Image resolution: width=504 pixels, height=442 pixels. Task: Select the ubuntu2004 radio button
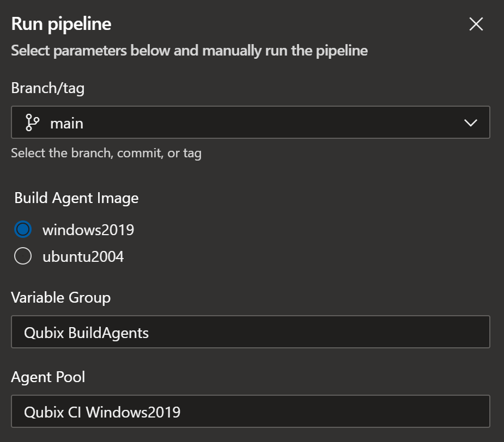click(23, 256)
